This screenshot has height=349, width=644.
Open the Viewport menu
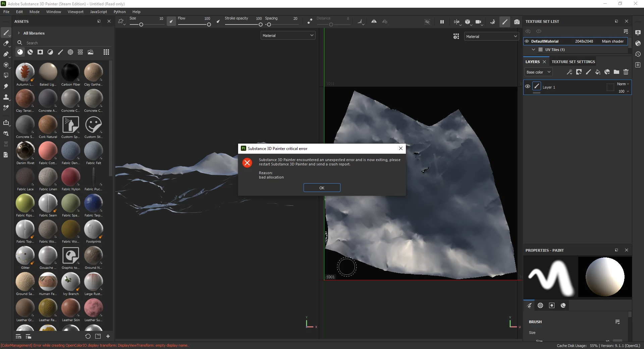tap(75, 12)
